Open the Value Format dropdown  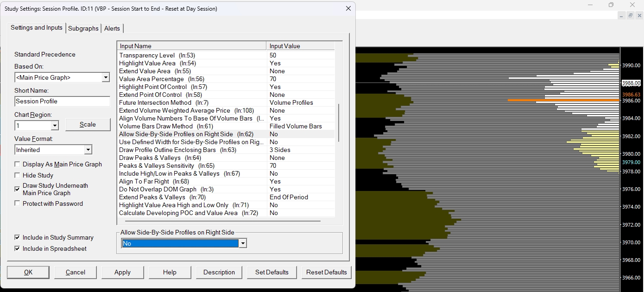click(88, 150)
